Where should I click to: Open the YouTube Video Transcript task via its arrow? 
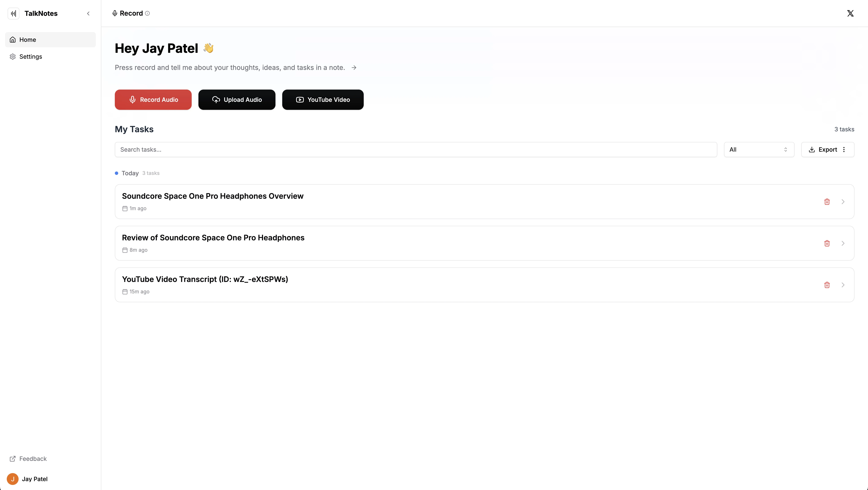pos(843,285)
